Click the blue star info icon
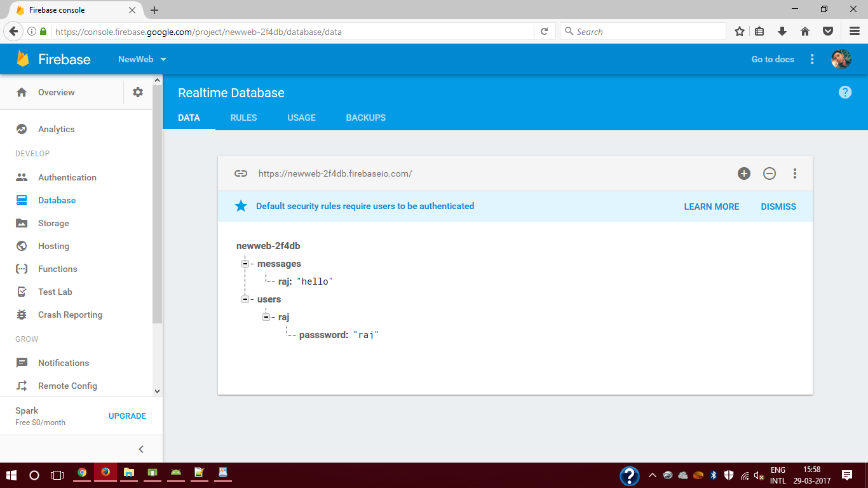868x488 pixels. [241, 206]
